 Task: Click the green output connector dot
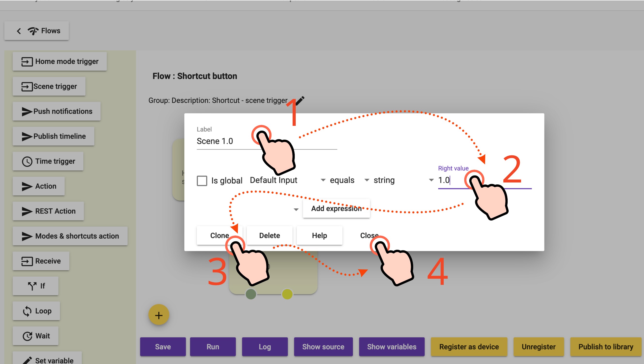[251, 294]
